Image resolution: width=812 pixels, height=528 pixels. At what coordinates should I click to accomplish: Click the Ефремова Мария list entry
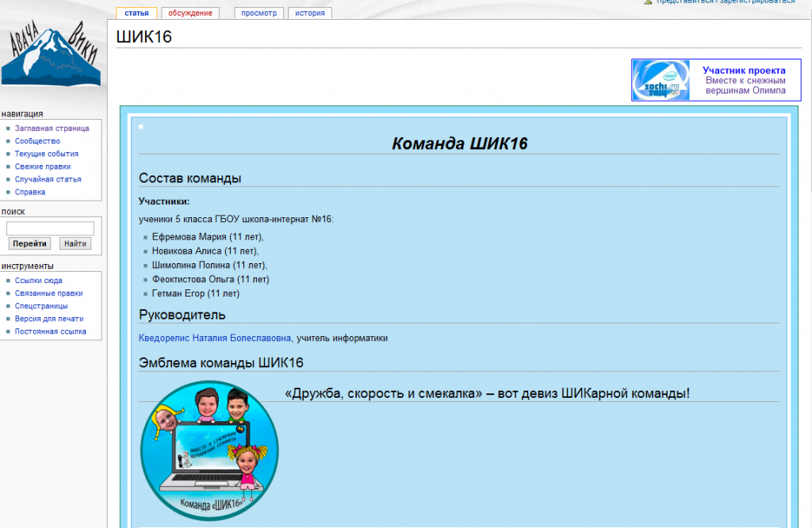click(208, 236)
